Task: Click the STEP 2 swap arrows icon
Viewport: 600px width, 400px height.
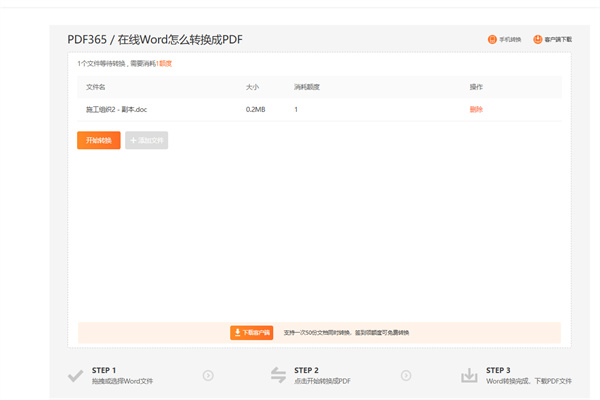Action: (278, 375)
